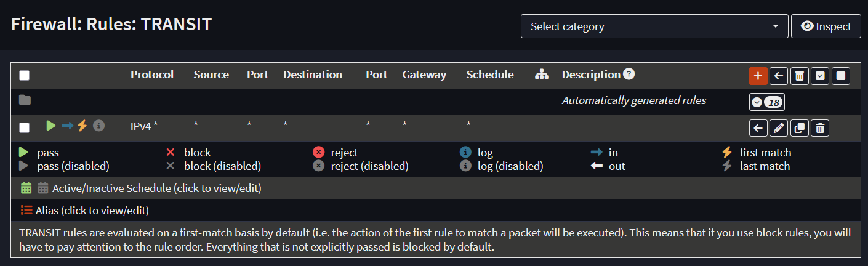Screen dimensions: 868x266
Task: Delete selected rules with header trash icon
Action: pyautogui.click(x=799, y=76)
